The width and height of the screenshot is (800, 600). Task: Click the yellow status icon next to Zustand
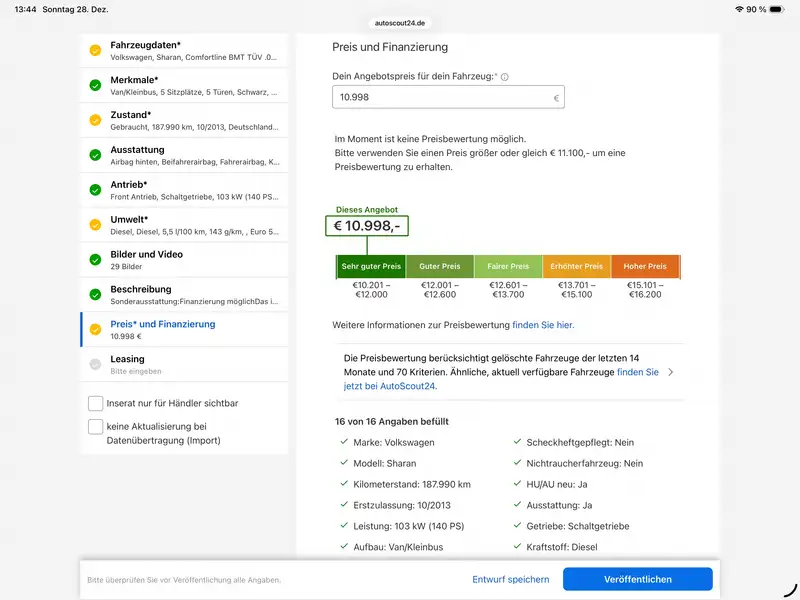(95, 120)
